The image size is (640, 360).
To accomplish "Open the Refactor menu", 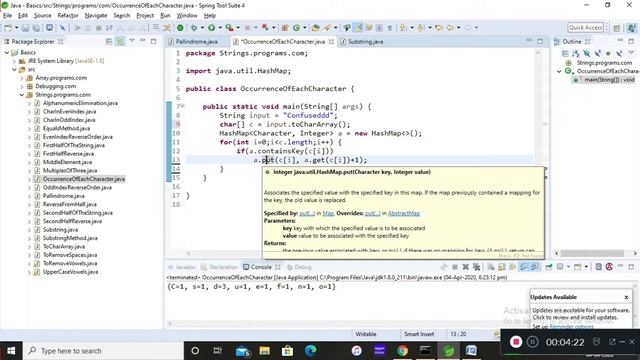I will (68, 16).
